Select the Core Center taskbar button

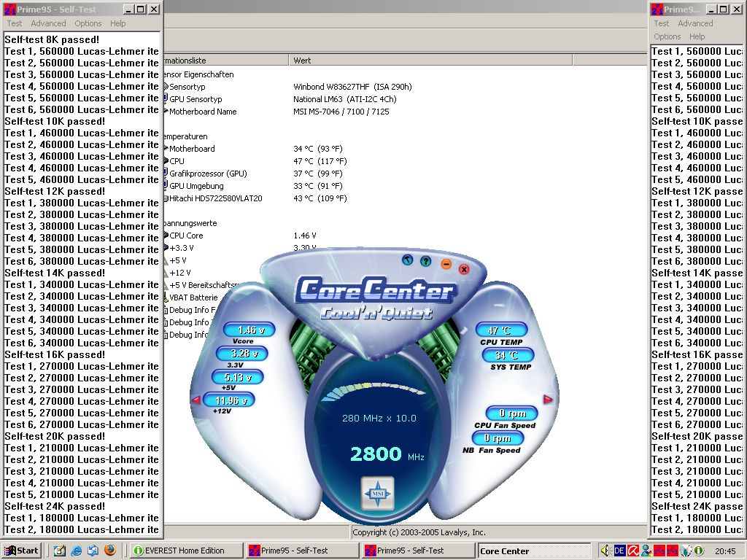[x=533, y=551]
